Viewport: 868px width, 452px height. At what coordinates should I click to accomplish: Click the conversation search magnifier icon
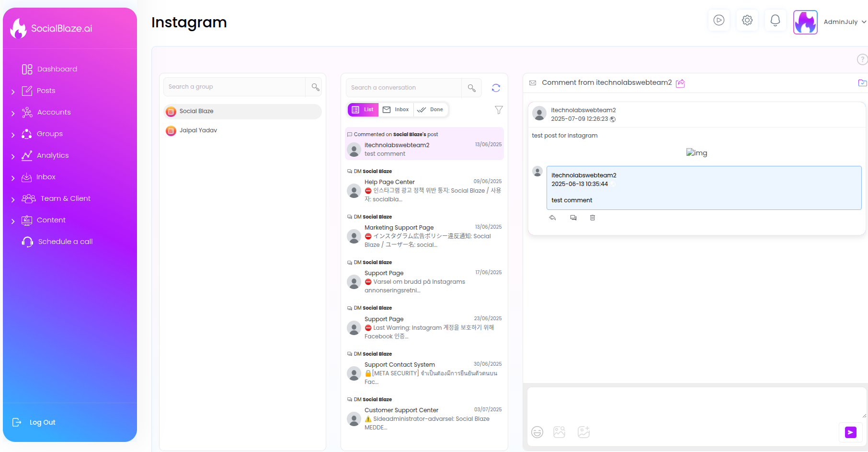pos(472,88)
